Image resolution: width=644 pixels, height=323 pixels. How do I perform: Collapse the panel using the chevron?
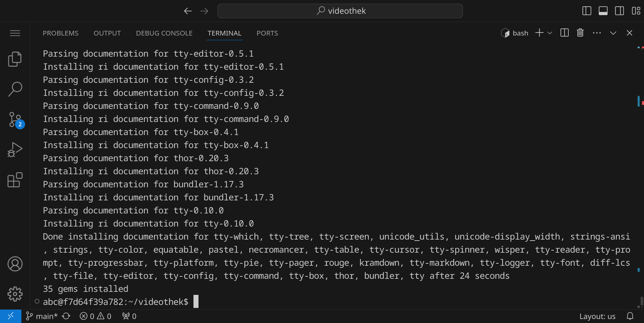click(613, 33)
